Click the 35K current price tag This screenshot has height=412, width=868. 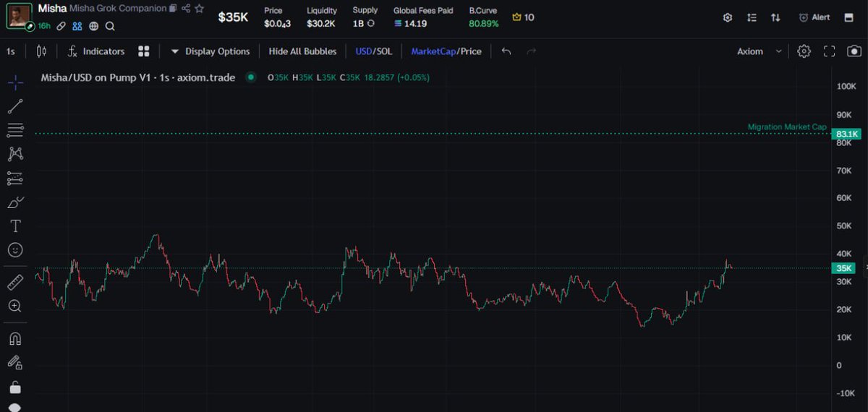coord(845,268)
